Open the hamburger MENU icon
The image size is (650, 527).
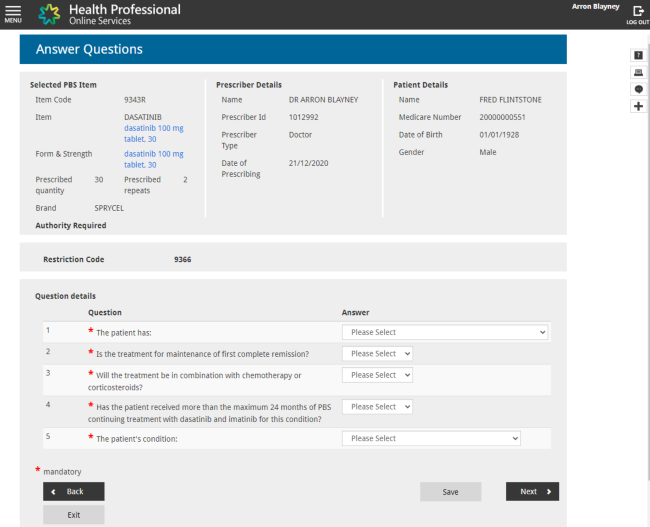coord(13,14)
